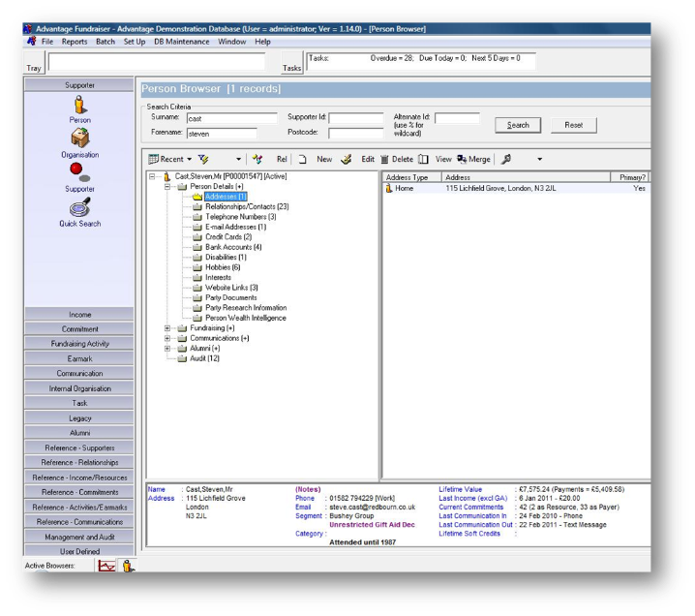Click the person icon in Active Browsers bar
The width and height of the screenshot is (695, 616).
(129, 566)
